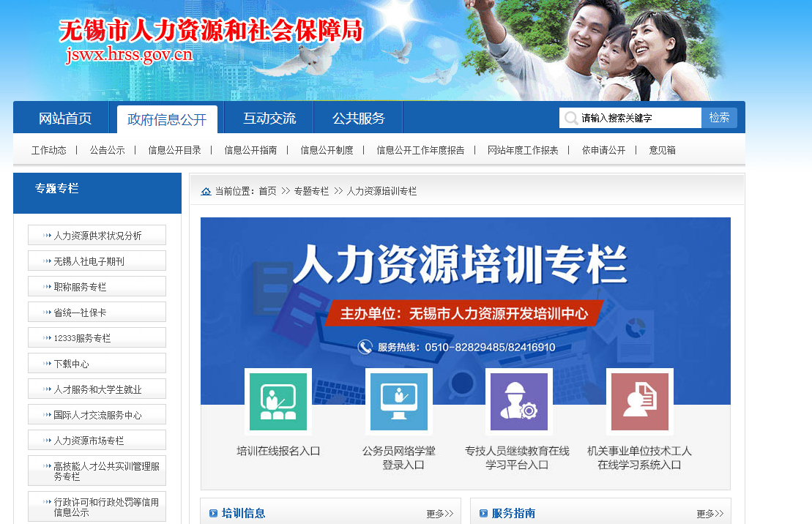Open the 网站首页 navigation tab
The height and width of the screenshot is (524, 812).
tap(65, 119)
